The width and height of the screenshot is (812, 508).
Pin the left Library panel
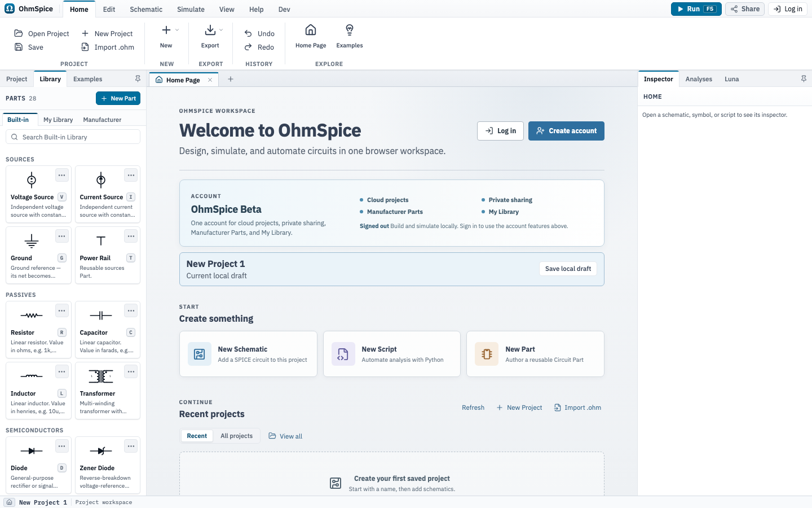(138, 79)
